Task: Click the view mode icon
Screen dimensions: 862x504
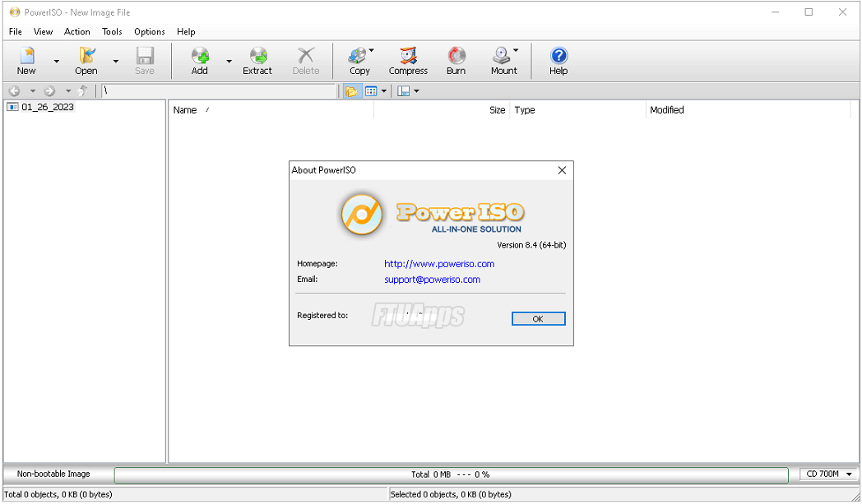Action: (371, 91)
